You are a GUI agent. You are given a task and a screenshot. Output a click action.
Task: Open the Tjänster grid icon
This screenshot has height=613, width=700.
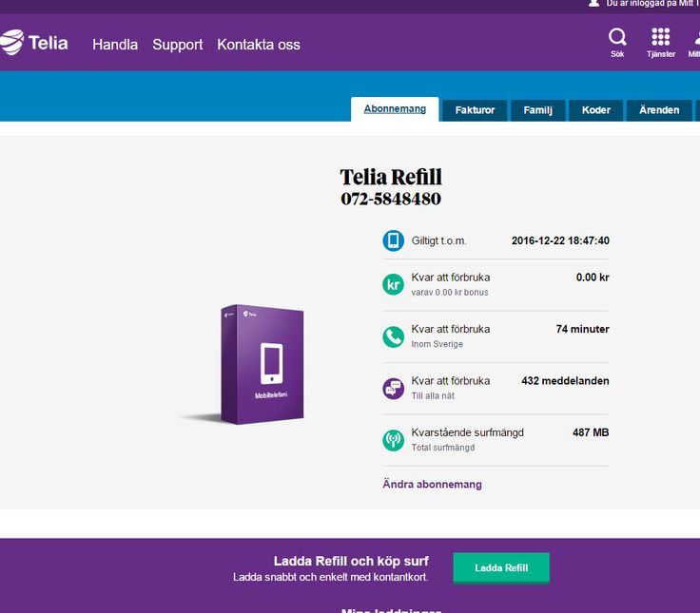[x=661, y=43]
